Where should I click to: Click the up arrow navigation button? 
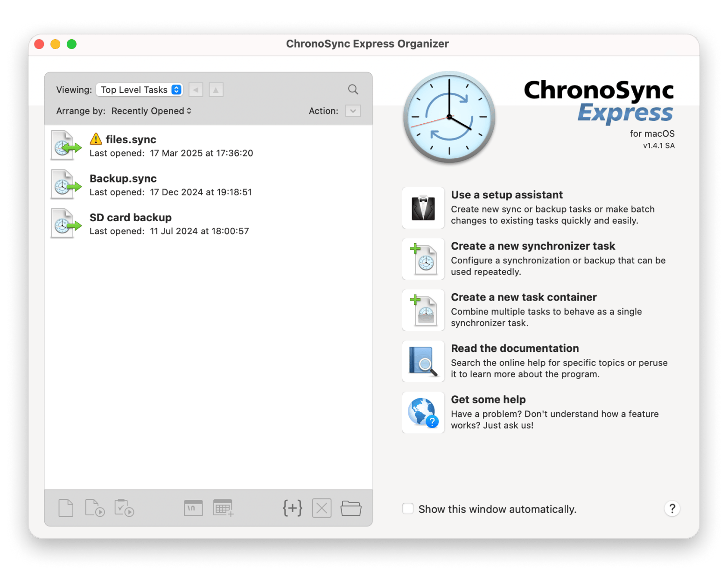tap(216, 90)
